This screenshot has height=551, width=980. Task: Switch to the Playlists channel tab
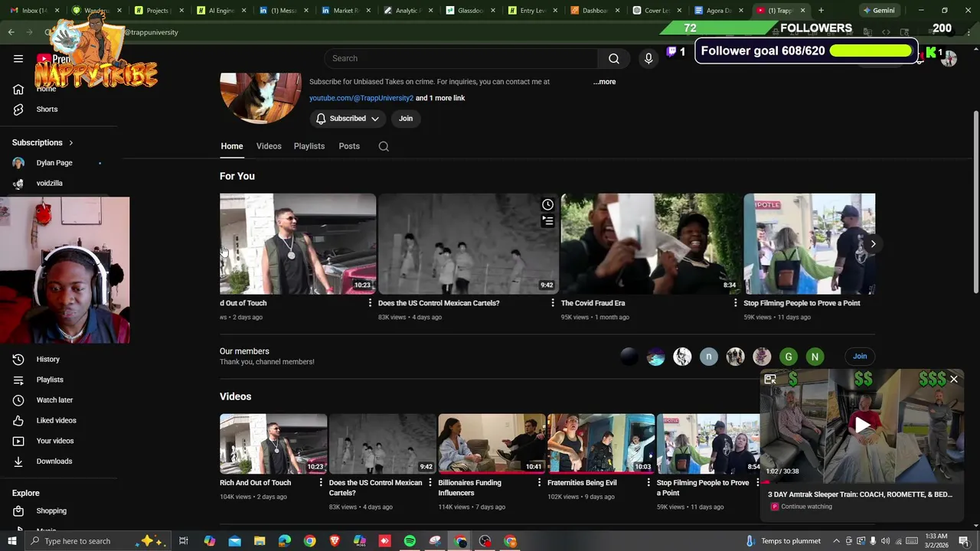pos(309,146)
